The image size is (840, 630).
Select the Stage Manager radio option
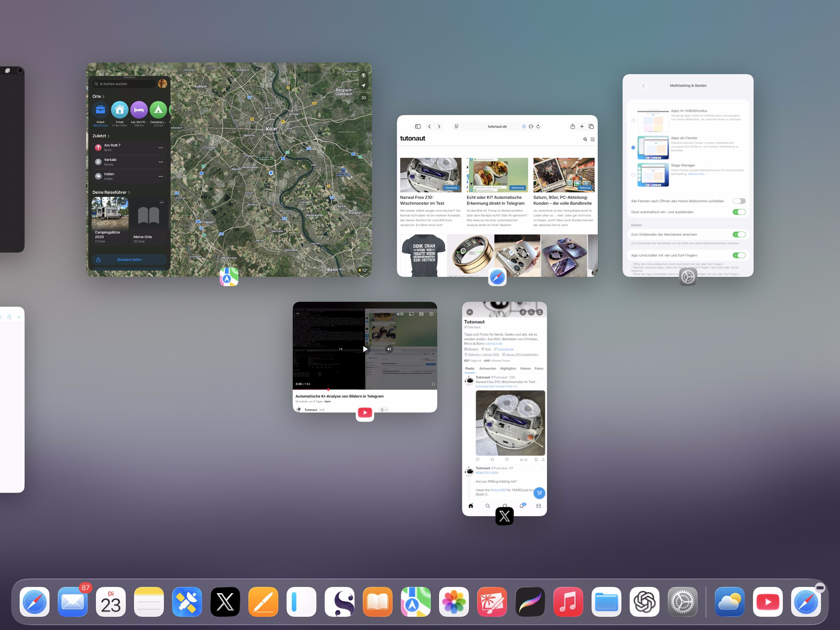tap(633, 175)
